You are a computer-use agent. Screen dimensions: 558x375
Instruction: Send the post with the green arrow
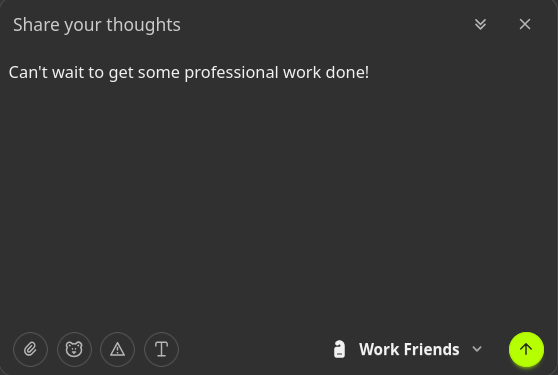pos(526,349)
